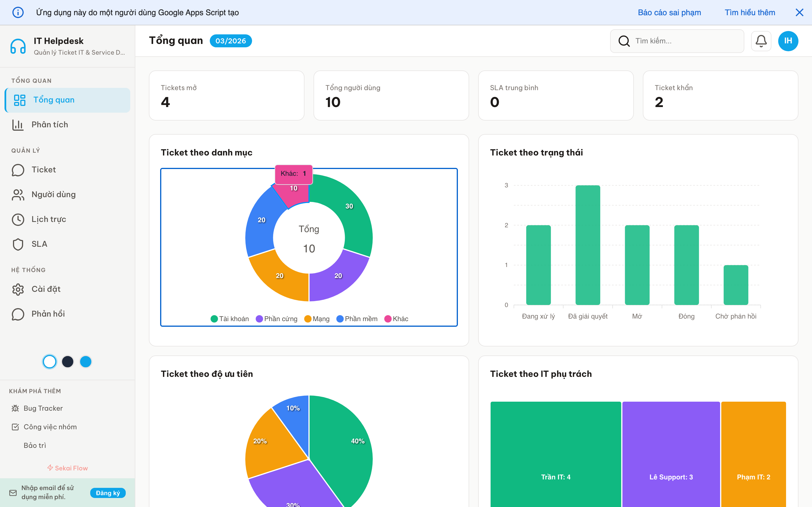The image size is (812, 507).
Task: Toggle the Phần mềm legend item
Action: coord(357,319)
